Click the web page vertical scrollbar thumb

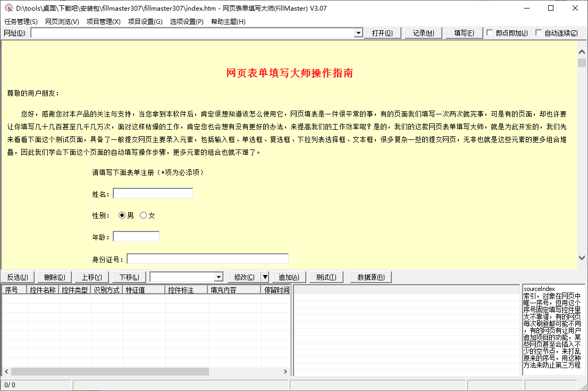[582, 62]
